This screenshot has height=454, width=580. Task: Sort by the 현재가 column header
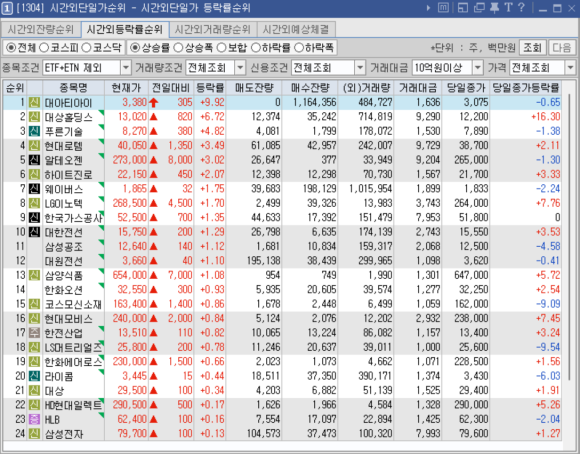click(126, 88)
